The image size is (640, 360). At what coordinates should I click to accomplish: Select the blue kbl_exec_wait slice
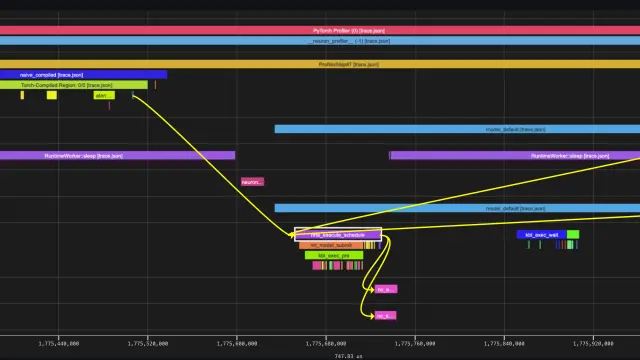point(542,235)
